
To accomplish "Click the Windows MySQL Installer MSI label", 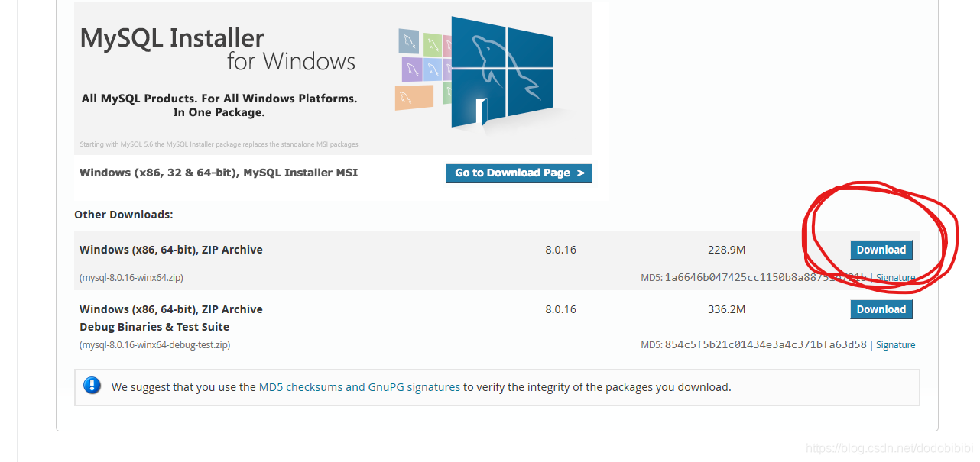I will (x=219, y=173).
